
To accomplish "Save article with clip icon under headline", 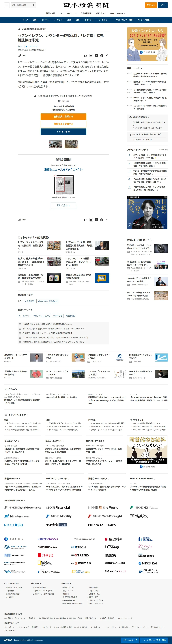I will [20, 56].
